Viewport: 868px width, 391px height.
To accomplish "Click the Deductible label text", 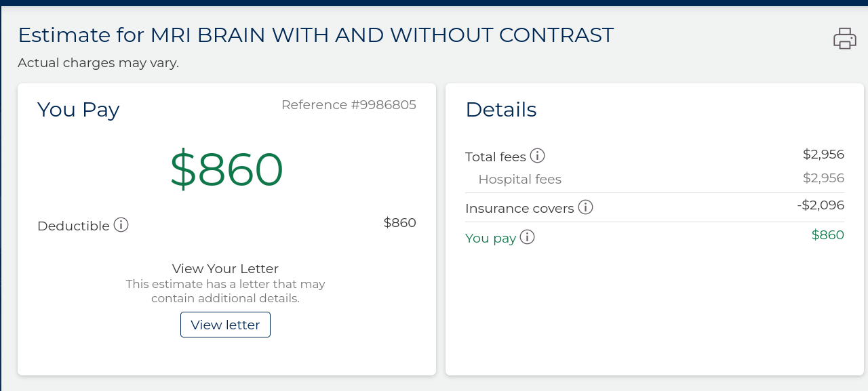I will click(x=73, y=226).
